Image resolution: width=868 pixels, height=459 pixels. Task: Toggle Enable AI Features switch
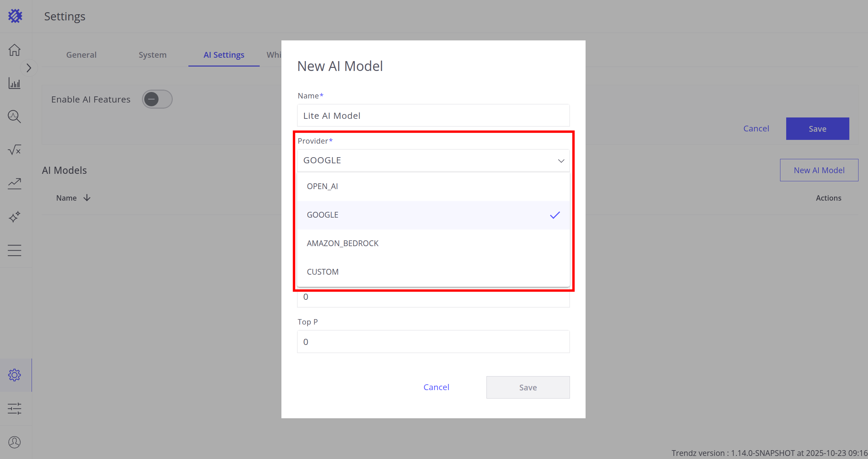(x=157, y=99)
